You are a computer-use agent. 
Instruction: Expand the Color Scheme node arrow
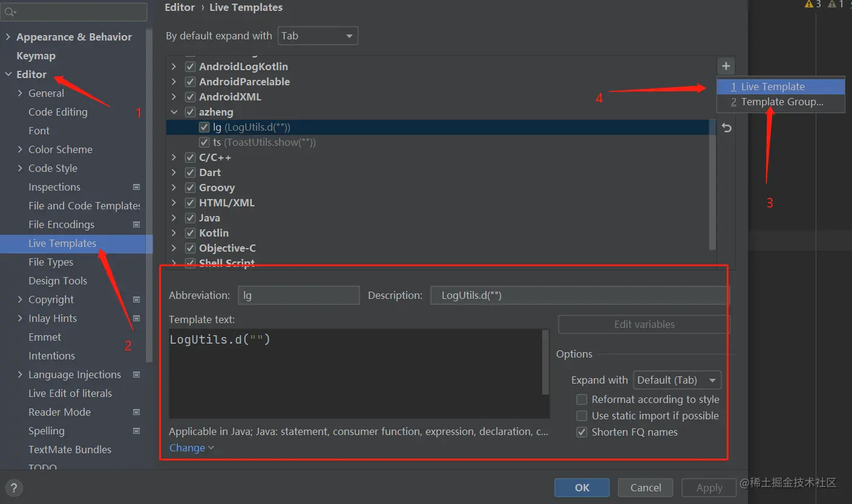tap(20, 149)
